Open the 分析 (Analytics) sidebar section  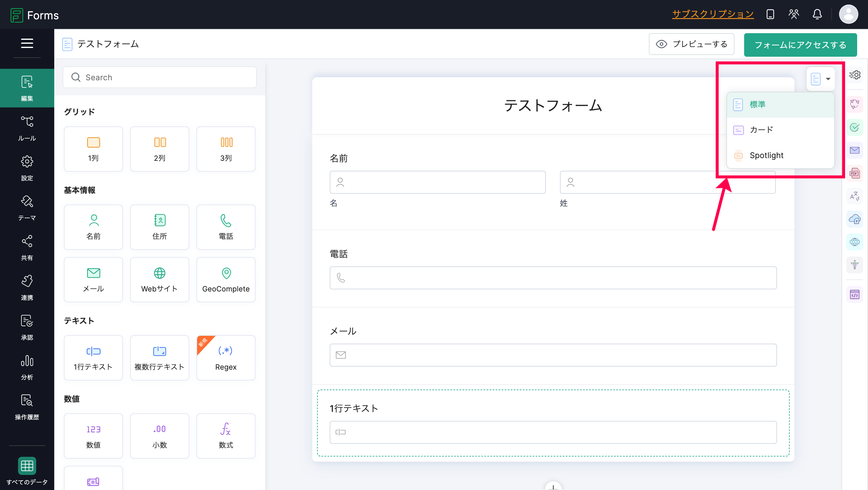[27, 367]
